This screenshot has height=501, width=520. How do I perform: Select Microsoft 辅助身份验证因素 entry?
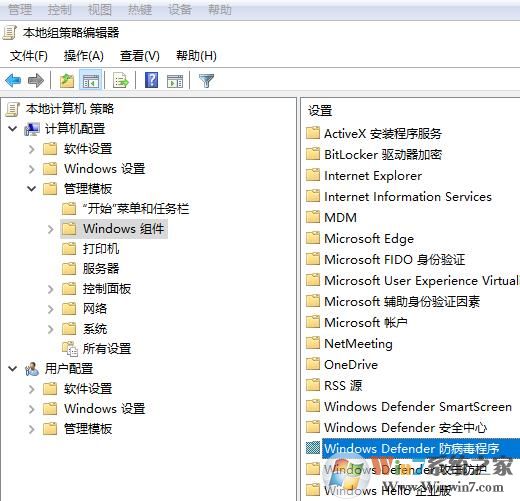[402, 301]
